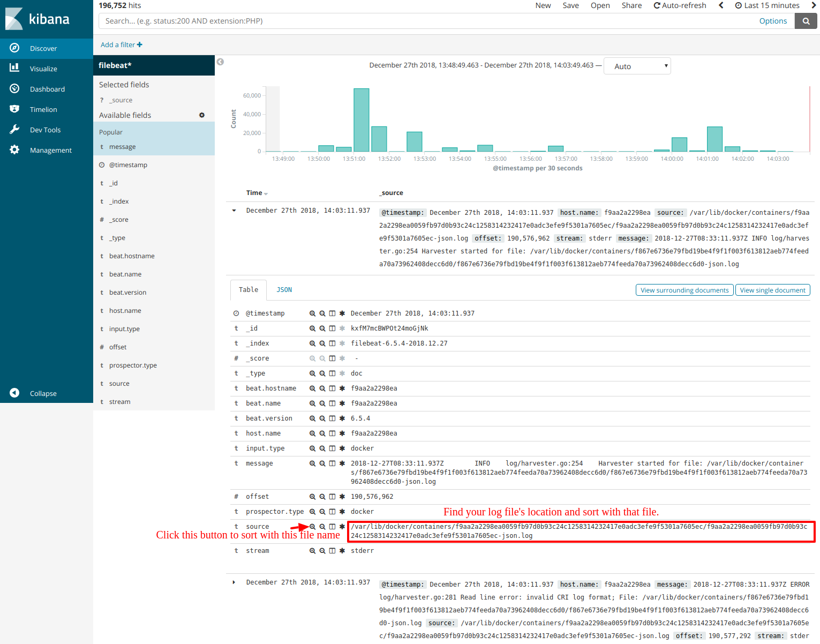Click the 190,576,962 offset value
The width and height of the screenshot is (820, 644).
[372, 497]
